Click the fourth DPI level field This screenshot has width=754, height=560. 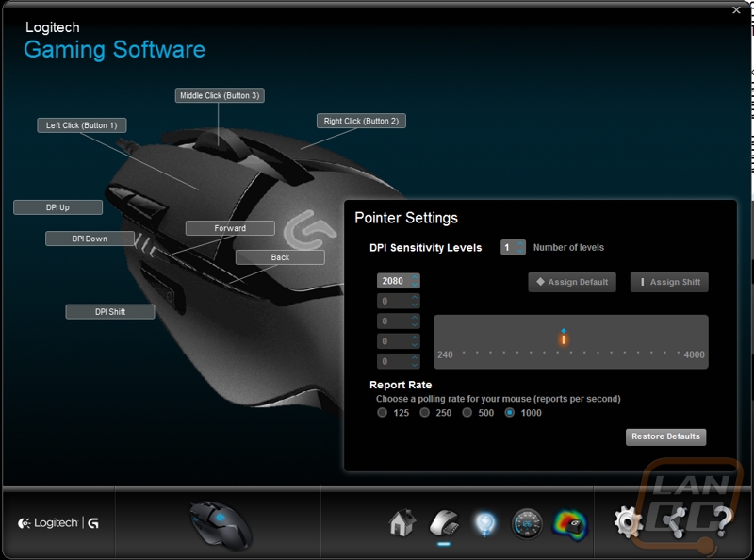(x=398, y=341)
